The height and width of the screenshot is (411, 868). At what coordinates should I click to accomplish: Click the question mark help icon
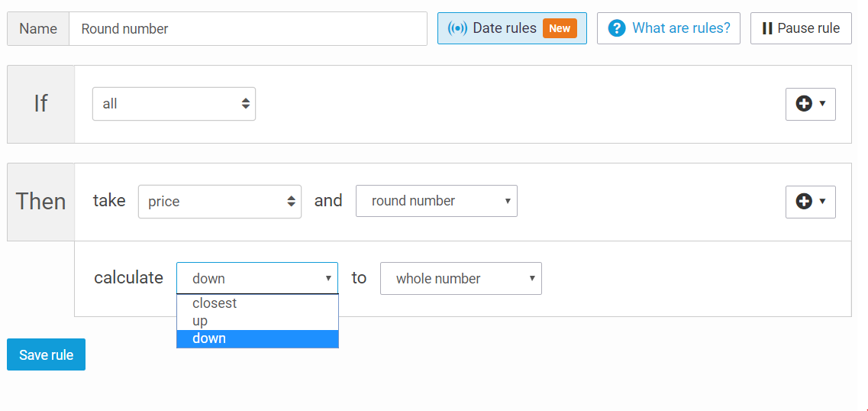tap(617, 28)
